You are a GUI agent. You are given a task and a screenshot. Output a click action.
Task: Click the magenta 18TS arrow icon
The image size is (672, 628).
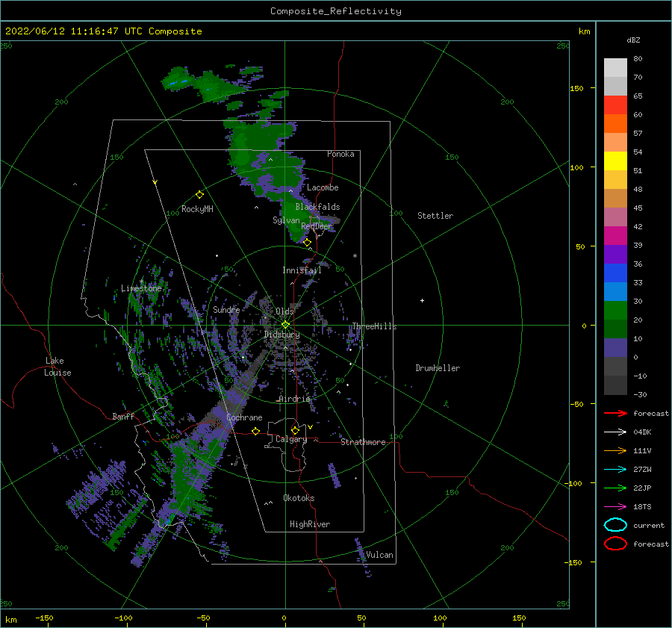click(x=615, y=507)
